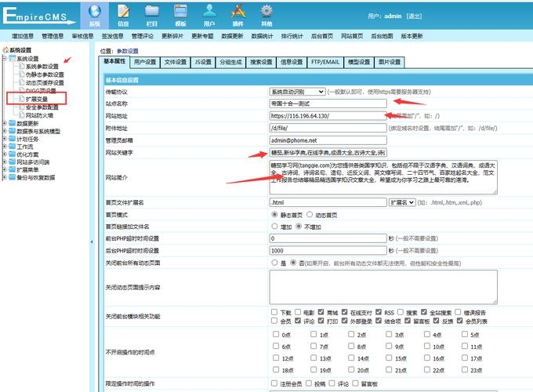
Task: Click the 增加信息 link in shortcut bar
Action: click(x=22, y=36)
